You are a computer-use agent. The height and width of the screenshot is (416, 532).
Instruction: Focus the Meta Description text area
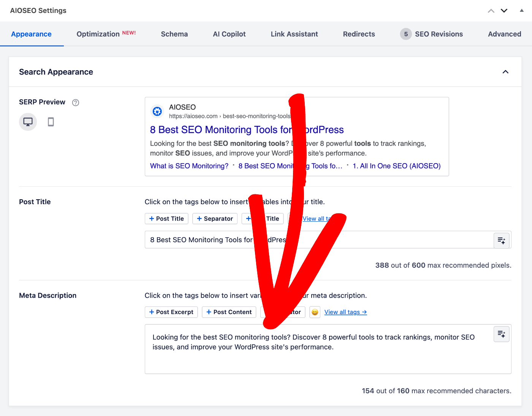(328, 349)
